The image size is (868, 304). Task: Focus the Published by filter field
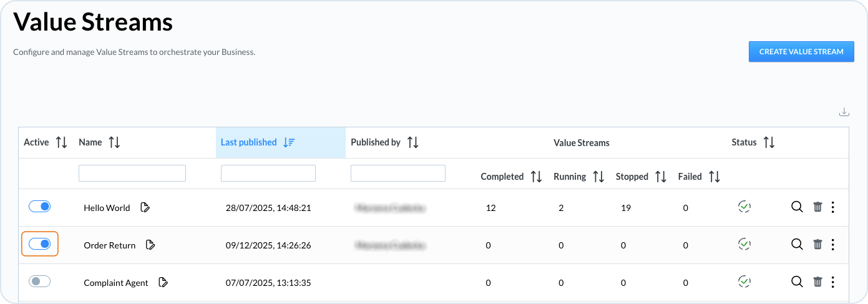pyautogui.click(x=398, y=174)
